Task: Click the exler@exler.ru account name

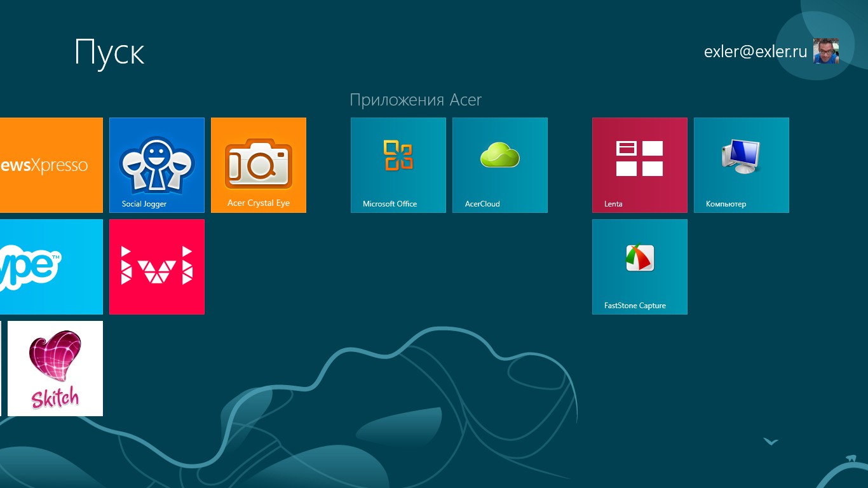Action: pos(755,51)
